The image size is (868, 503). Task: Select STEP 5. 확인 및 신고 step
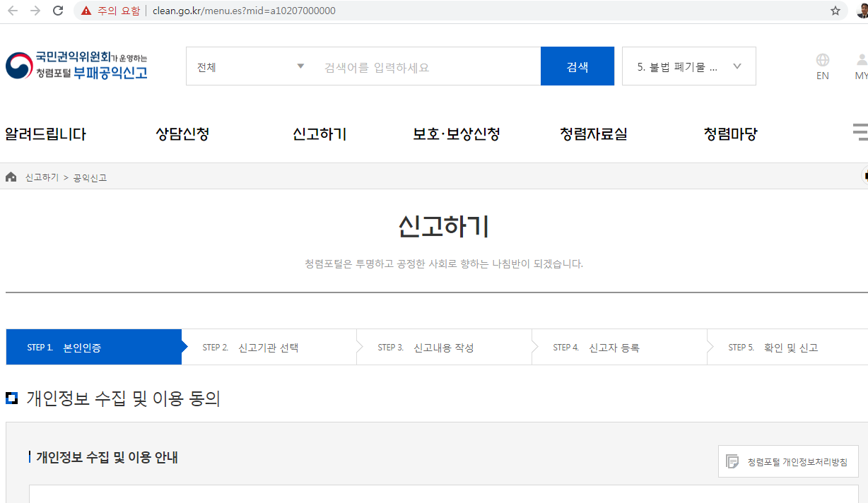point(788,347)
